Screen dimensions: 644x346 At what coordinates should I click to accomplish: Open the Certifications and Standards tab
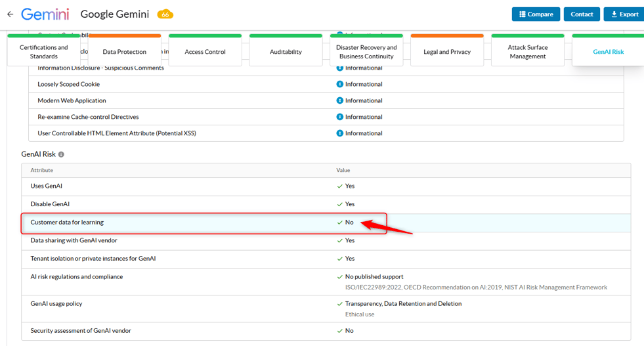[x=43, y=50]
